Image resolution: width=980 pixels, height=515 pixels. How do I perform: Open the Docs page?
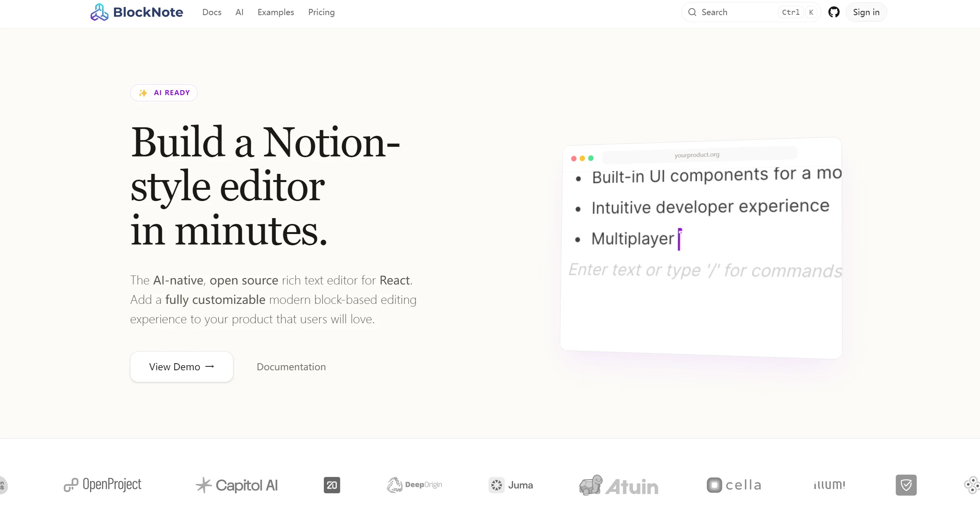(x=211, y=12)
